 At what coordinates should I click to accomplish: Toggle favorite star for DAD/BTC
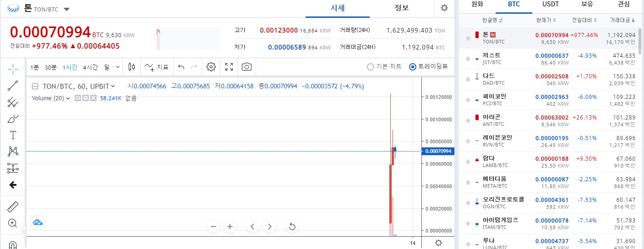click(468, 79)
